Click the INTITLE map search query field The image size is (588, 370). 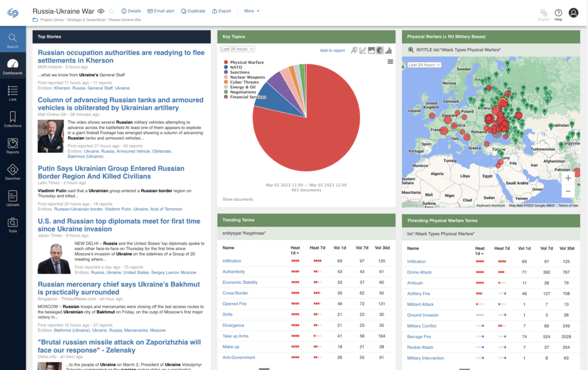coord(458,50)
